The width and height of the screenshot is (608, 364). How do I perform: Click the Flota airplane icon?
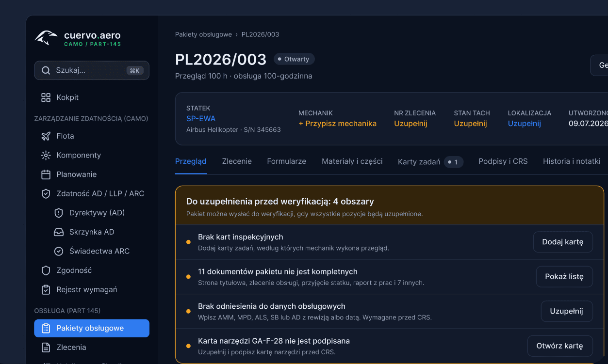[46, 136]
